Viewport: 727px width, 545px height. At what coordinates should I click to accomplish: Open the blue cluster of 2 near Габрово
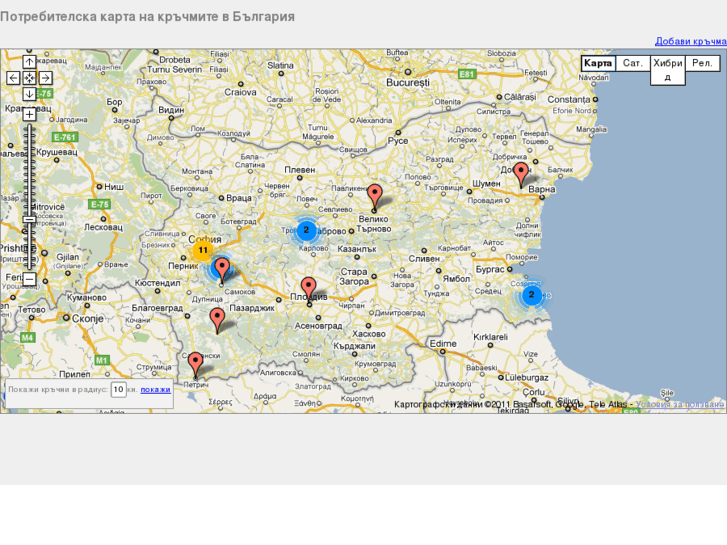(306, 230)
